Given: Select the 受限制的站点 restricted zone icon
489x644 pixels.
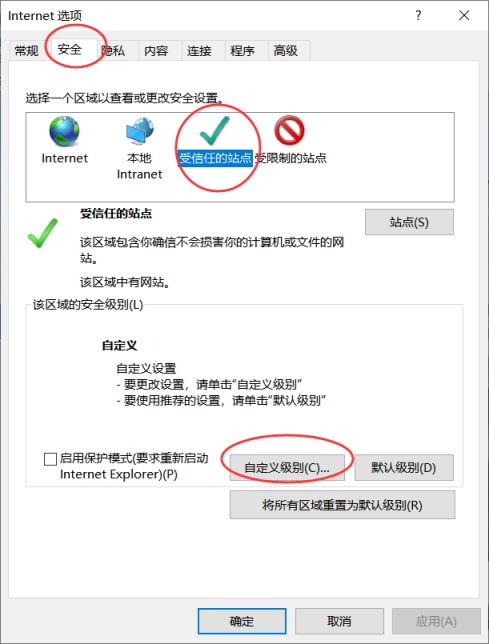Looking at the screenshot, I should [289, 131].
